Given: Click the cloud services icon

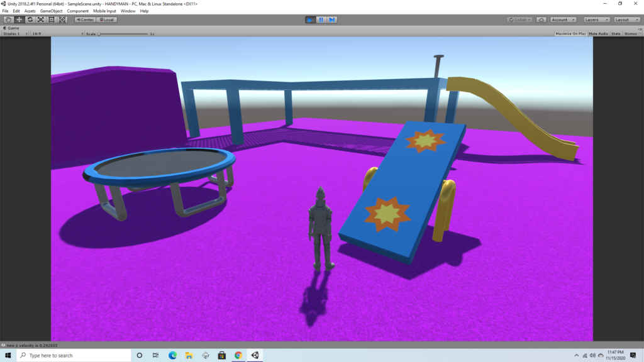Looking at the screenshot, I should (x=542, y=19).
